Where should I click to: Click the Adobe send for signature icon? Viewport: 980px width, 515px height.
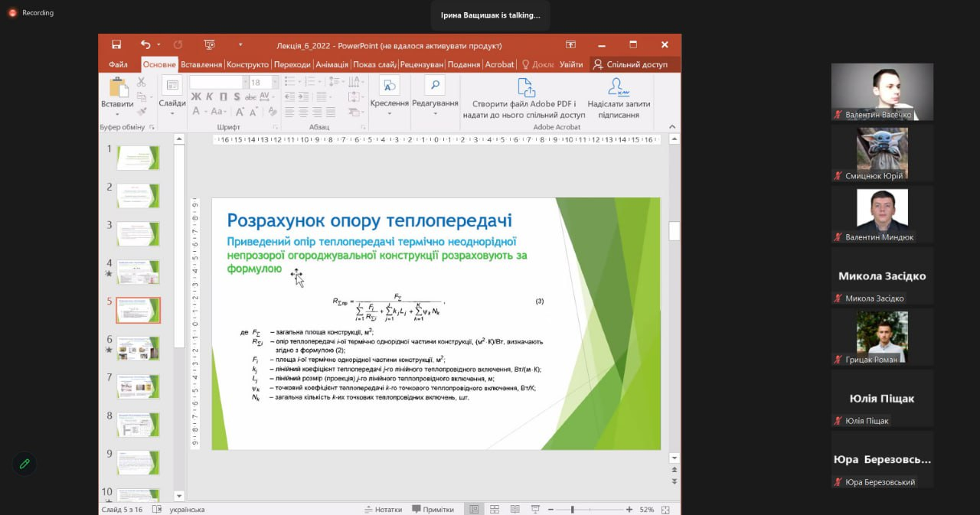(618, 86)
